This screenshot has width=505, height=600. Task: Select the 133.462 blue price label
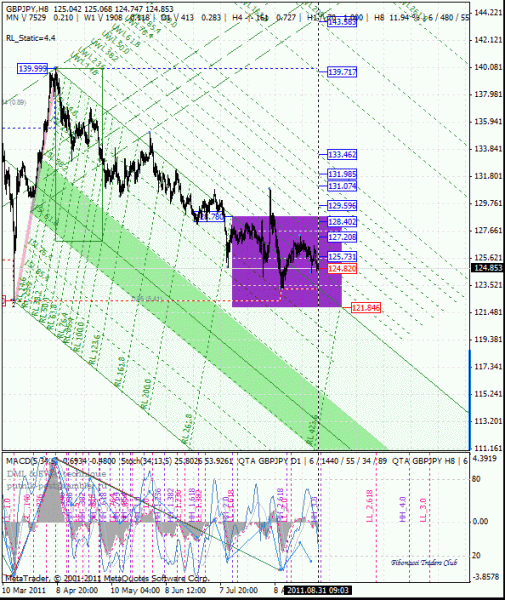(342, 155)
